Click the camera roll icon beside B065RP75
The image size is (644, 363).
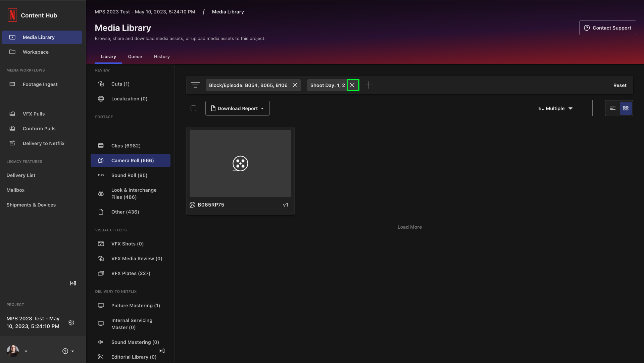pos(192,205)
